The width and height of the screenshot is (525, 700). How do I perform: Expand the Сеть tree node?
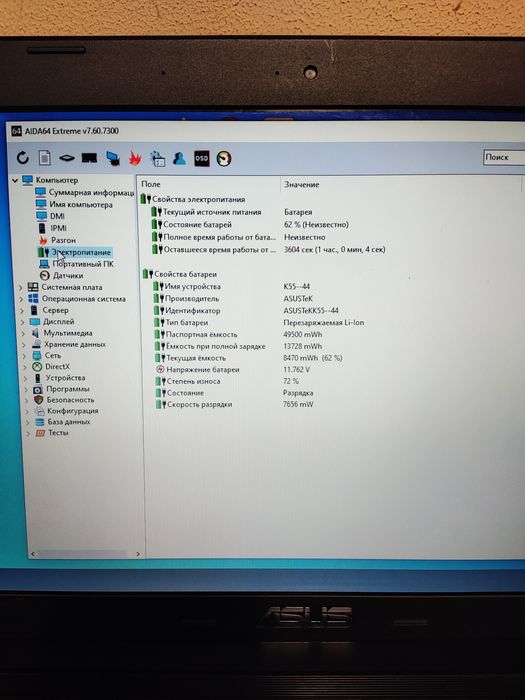click(25, 356)
